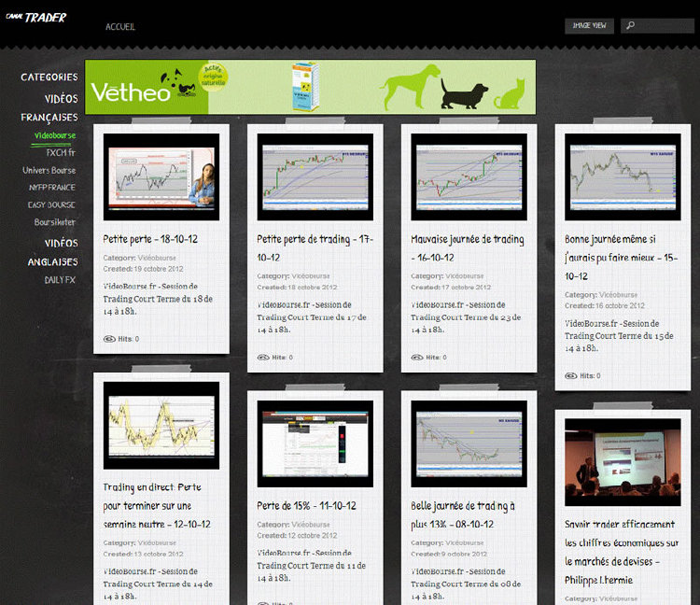The image size is (700, 605).
Task: Go to Univers Bourse category
Action: click(x=49, y=170)
